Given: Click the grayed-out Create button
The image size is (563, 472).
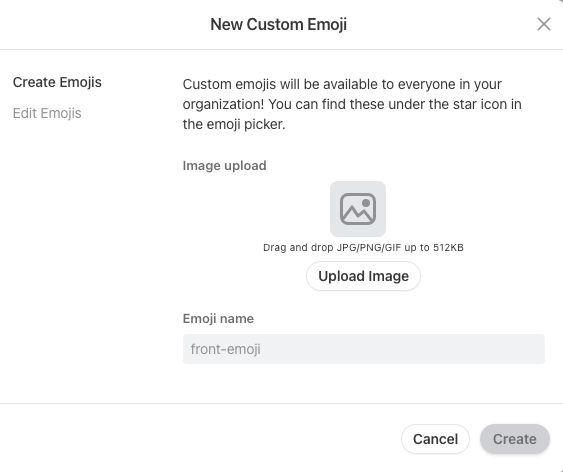Looking at the screenshot, I should (515, 439).
